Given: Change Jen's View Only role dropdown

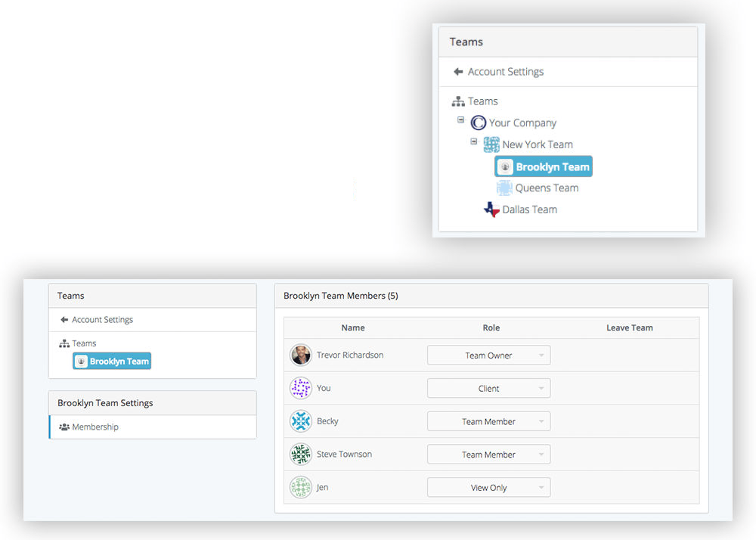Looking at the screenshot, I should [x=488, y=487].
